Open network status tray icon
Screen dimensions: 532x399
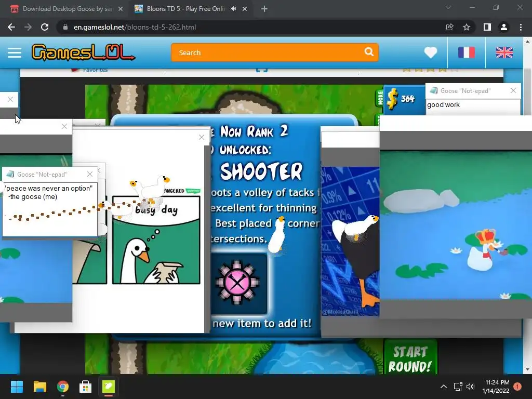(458, 387)
